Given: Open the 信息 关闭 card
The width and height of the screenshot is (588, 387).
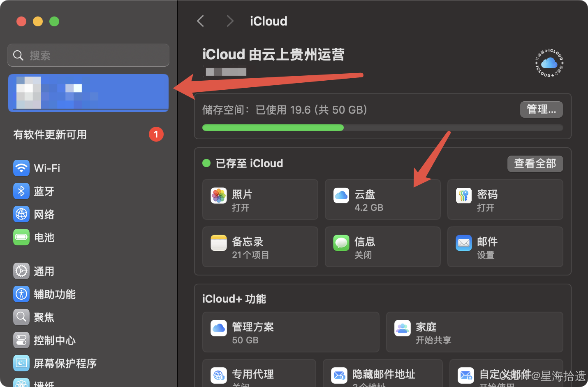Looking at the screenshot, I should coord(383,247).
